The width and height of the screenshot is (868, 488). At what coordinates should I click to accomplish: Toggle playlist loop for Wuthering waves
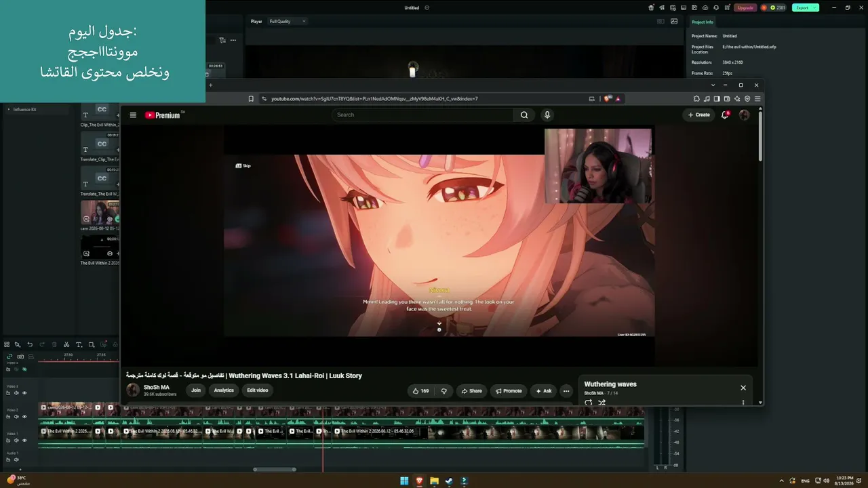(x=588, y=403)
